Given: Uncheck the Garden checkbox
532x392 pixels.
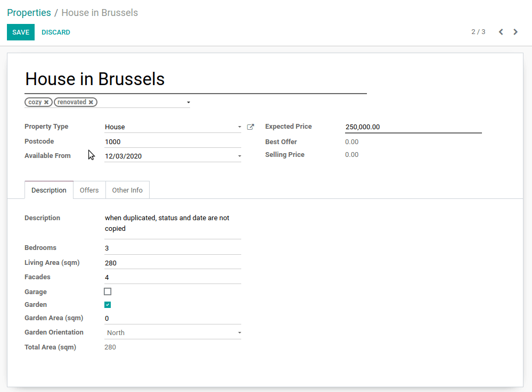Looking at the screenshot, I should [108, 305].
